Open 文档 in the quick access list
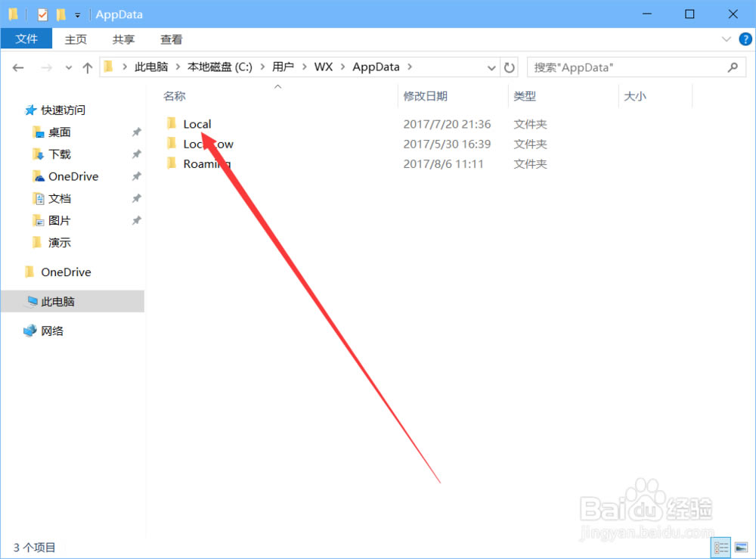 click(x=59, y=199)
